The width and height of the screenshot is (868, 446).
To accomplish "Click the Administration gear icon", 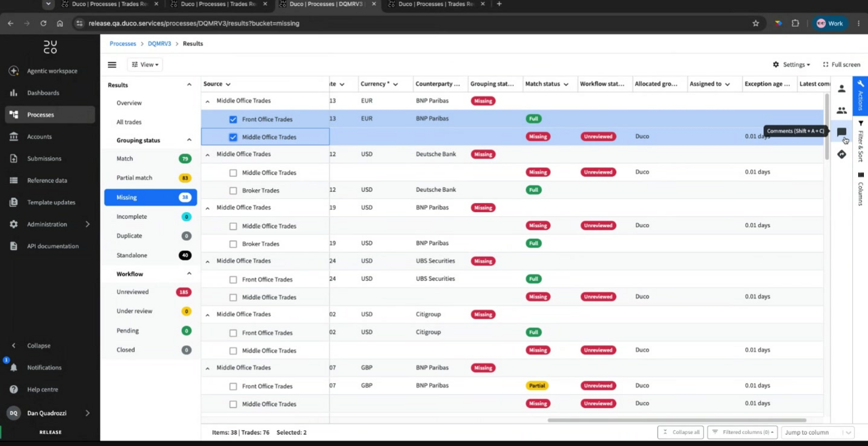I will pyautogui.click(x=14, y=224).
